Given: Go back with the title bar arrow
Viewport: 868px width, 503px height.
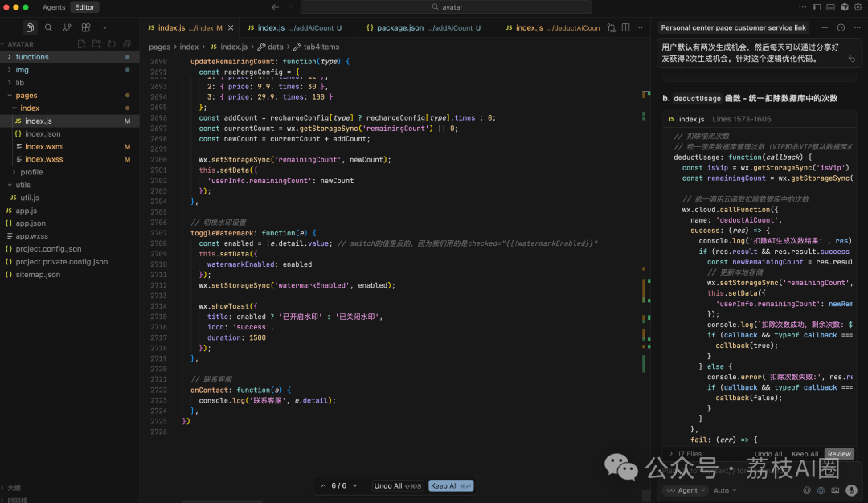Looking at the screenshot, I should [x=275, y=7].
